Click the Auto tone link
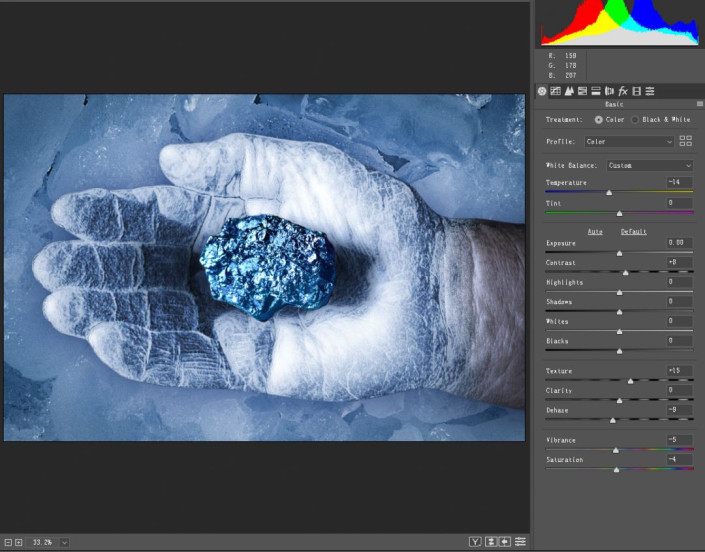This screenshot has height=552, width=705. [595, 232]
